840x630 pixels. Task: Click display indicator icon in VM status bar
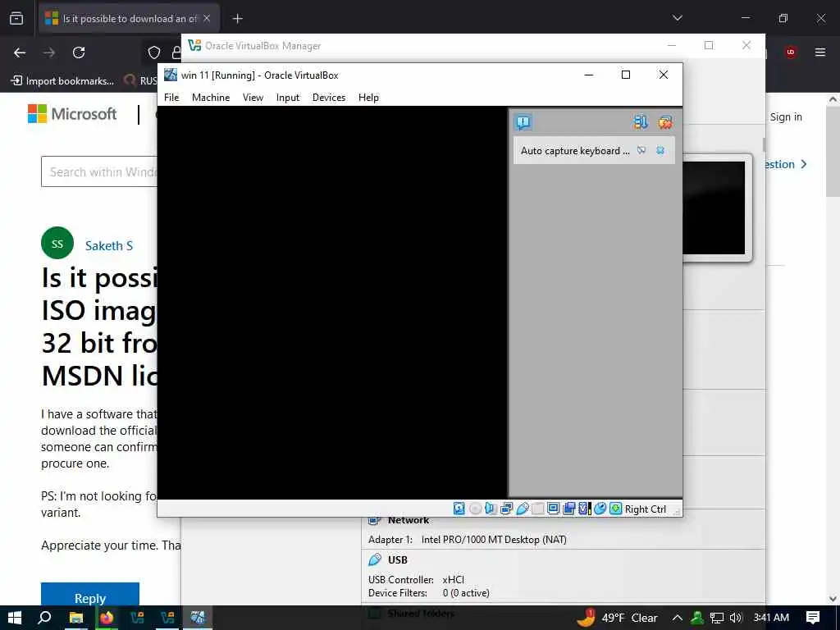pos(554,509)
